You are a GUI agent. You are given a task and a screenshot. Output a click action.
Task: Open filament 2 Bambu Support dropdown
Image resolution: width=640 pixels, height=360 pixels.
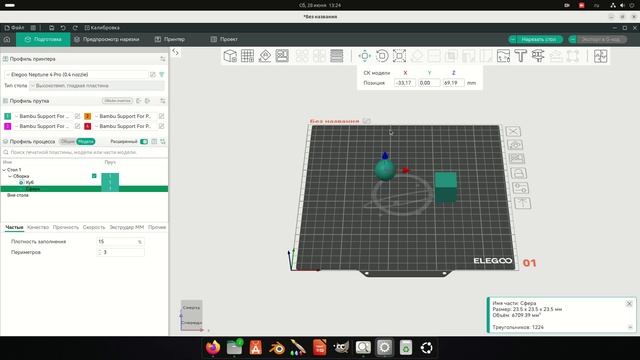125,116
